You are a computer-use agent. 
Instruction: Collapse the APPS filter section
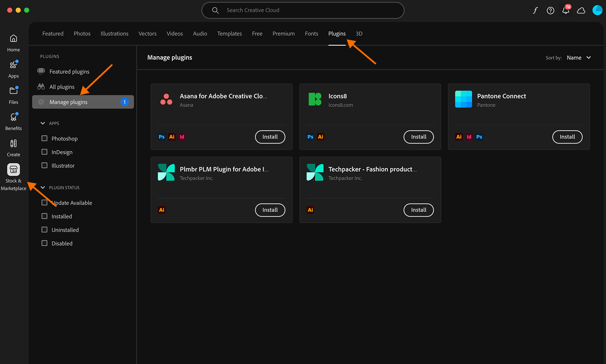point(42,123)
